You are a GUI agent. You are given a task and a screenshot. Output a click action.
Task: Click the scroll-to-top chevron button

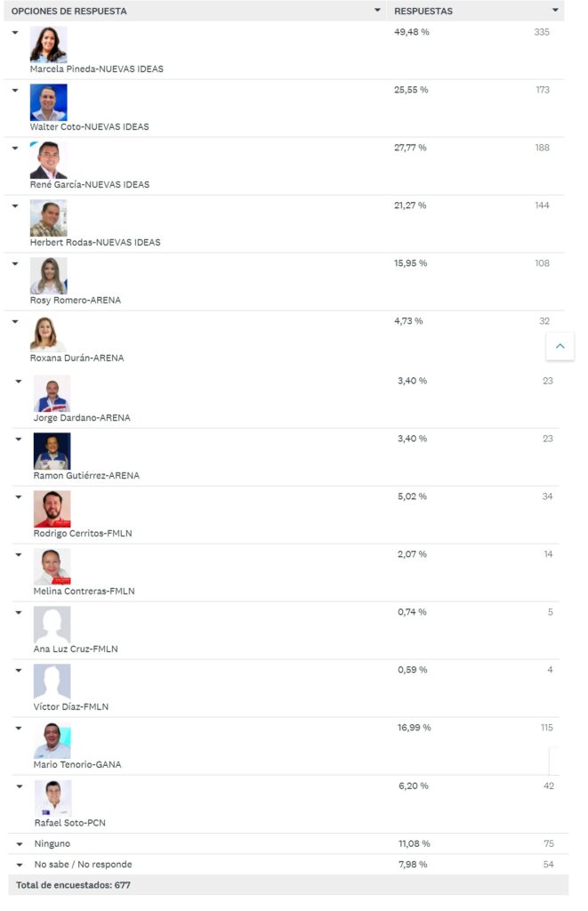[x=560, y=346]
